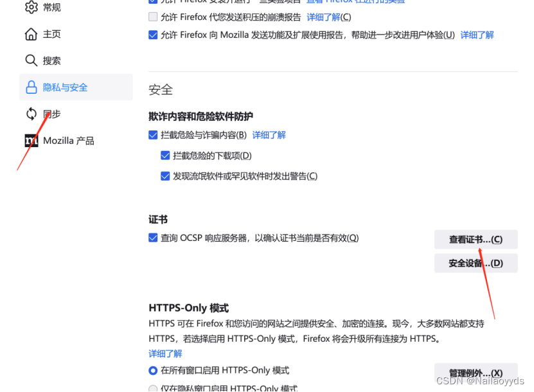Click 安全设备 button

coord(476,263)
